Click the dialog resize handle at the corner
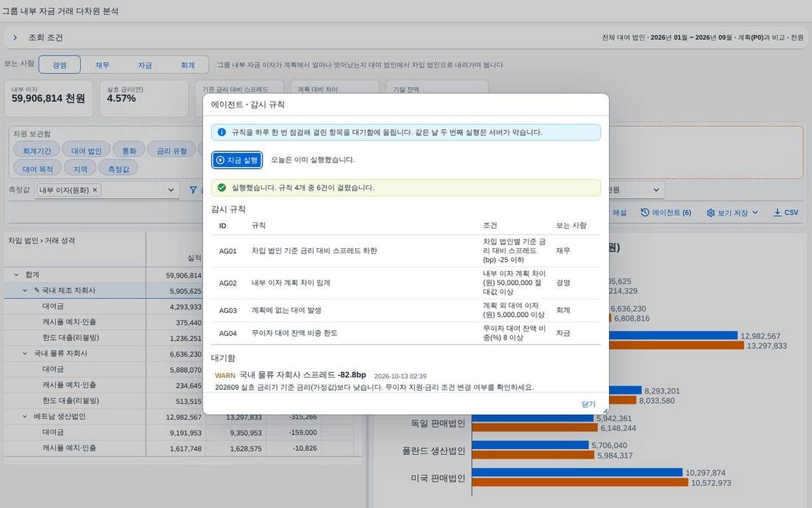Screen dimensions: 812x508 [x=605, y=411]
